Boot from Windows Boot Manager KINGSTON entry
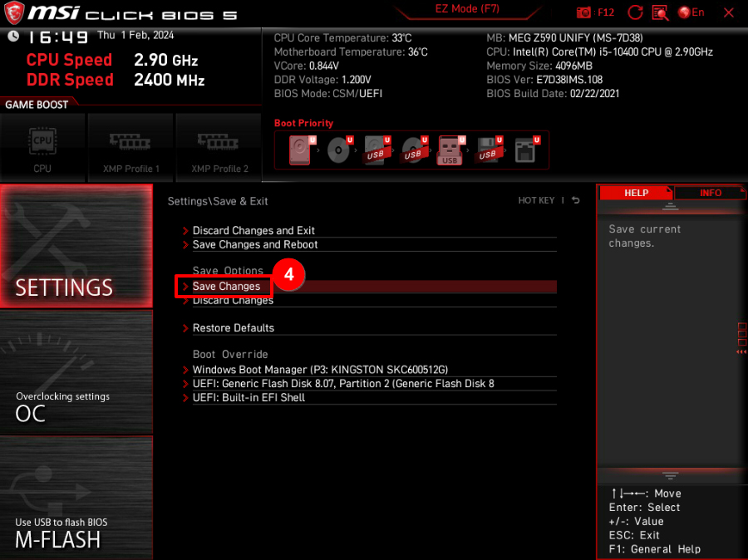Image resolution: width=748 pixels, height=560 pixels. (370, 370)
